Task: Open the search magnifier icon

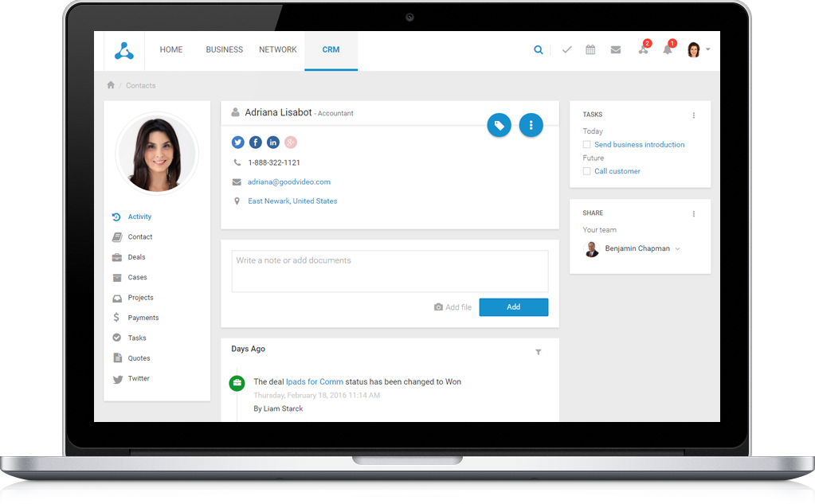Action: pos(539,50)
